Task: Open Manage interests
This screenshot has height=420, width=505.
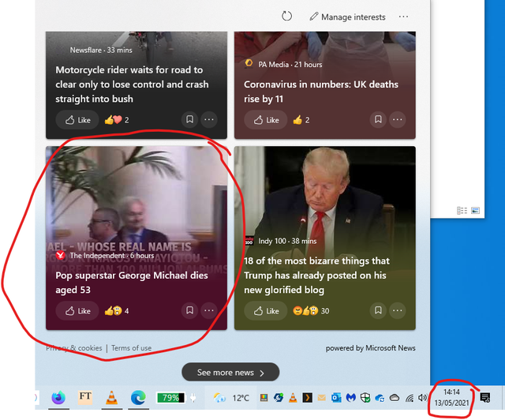Action: tap(347, 17)
